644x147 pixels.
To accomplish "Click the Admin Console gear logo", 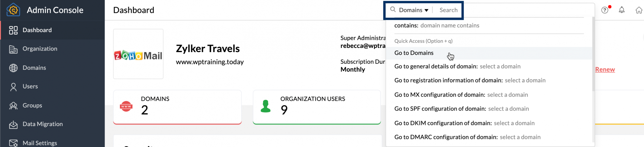I will coord(13,10).
